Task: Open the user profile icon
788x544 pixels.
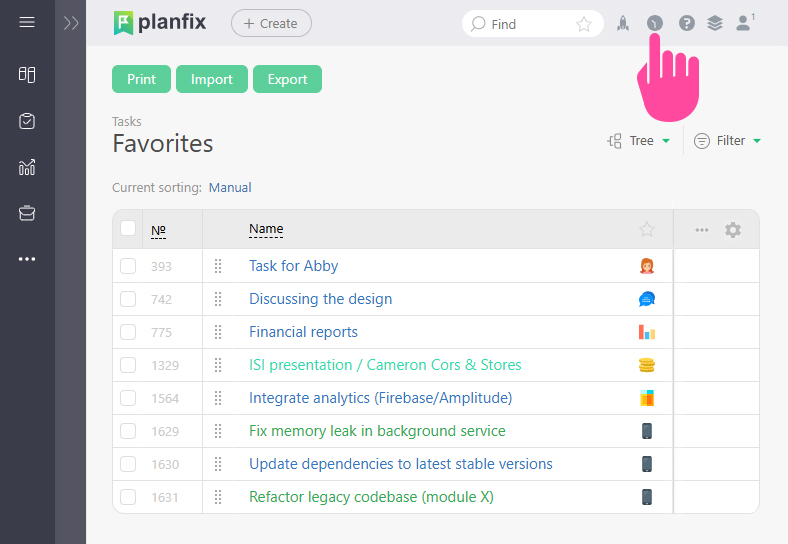Action: coord(743,23)
